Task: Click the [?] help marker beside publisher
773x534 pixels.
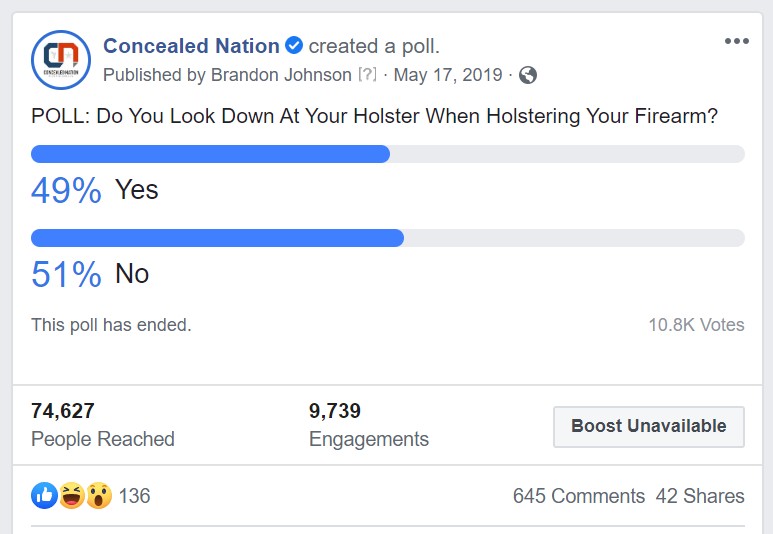Action: tap(367, 74)
